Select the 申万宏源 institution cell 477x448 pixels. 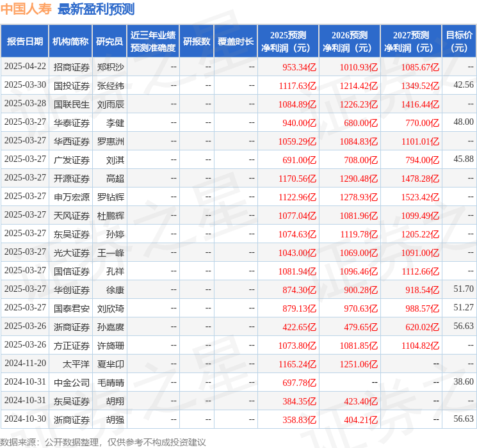72,197
